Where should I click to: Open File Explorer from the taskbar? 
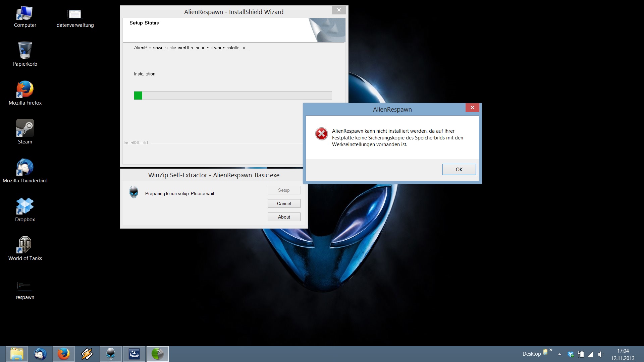(x=17, y=354)
